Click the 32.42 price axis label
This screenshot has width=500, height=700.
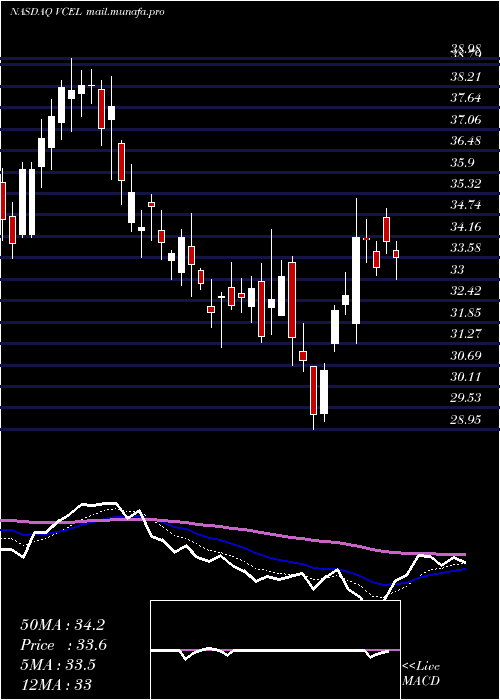(466, 291)
